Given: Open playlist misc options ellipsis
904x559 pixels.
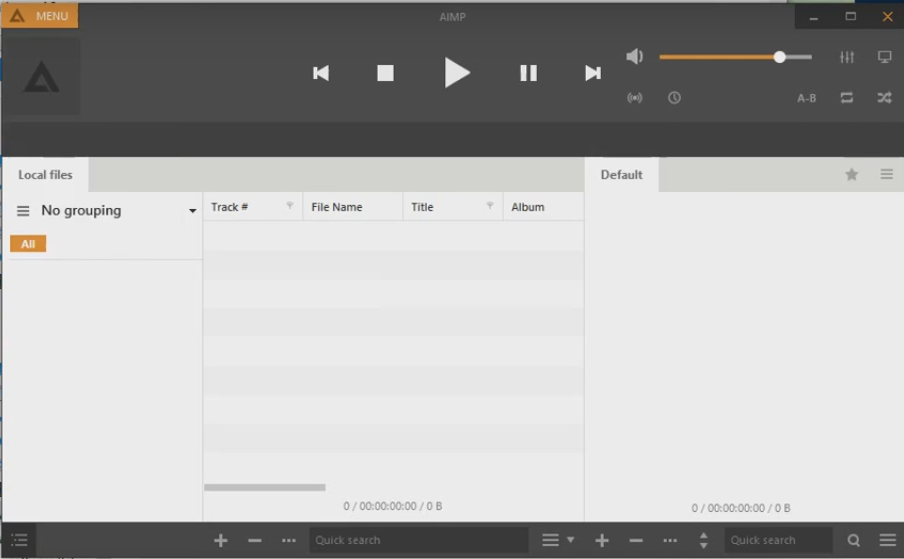Looking at the screenshot, I should [670, 541].
